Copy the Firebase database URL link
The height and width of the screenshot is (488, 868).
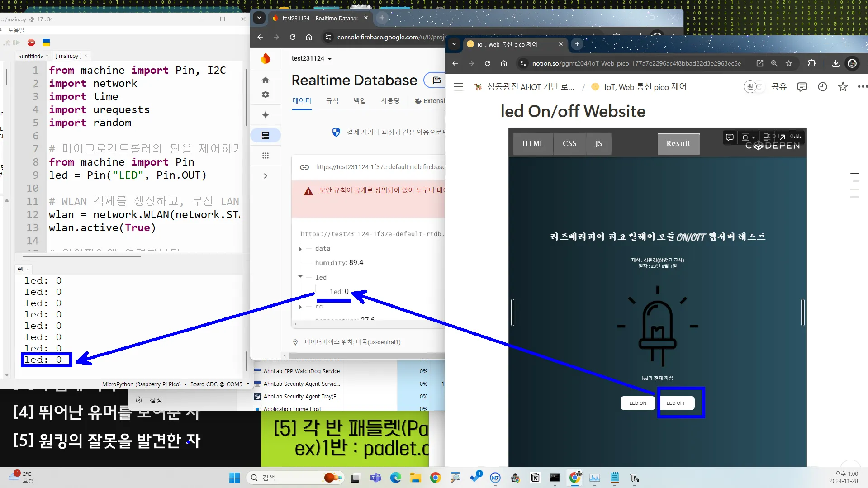click(304, 167)
